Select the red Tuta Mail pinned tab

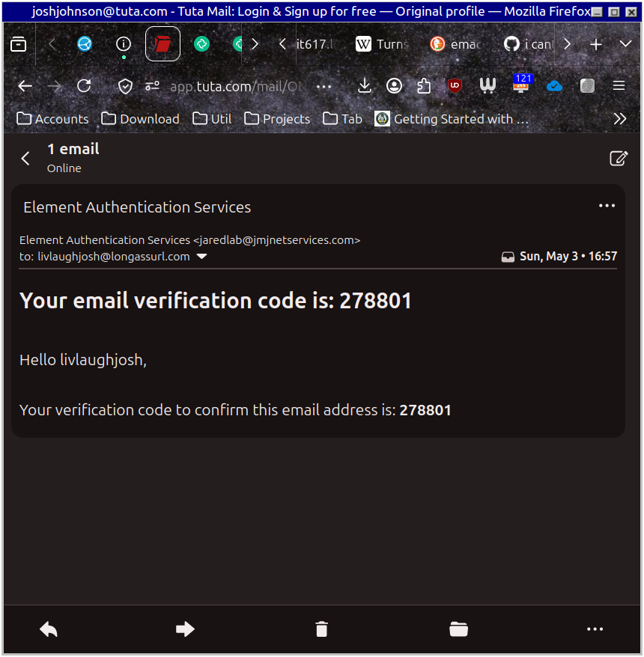click(x=162, y=44)
